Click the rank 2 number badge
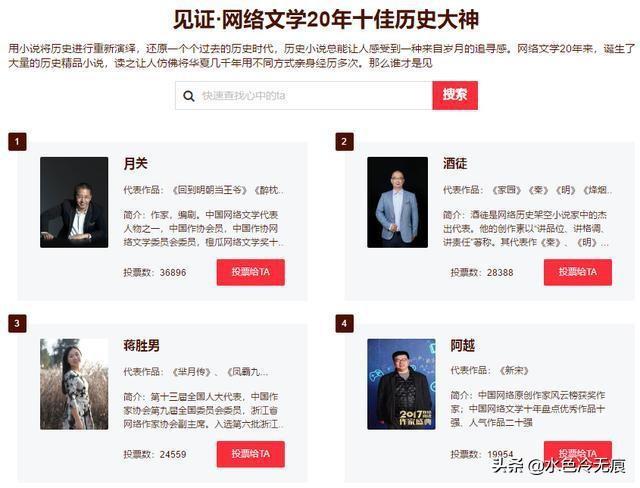The height and width of the screenshot is (488, 640). click(x=344, y=142)
